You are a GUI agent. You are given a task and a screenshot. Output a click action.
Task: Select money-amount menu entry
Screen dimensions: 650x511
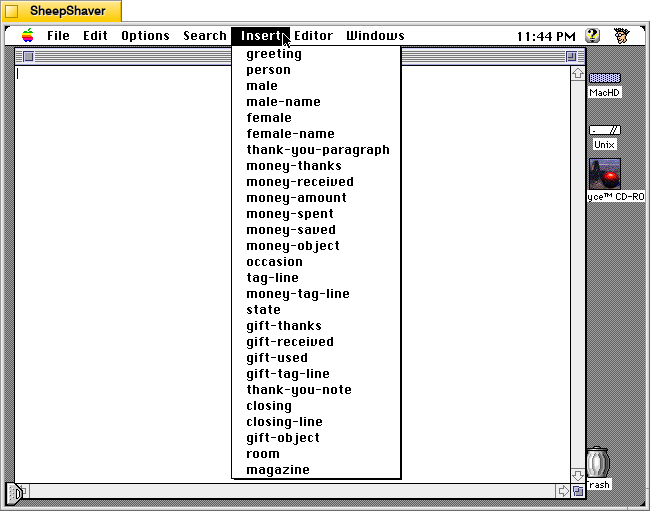point(316,198)
